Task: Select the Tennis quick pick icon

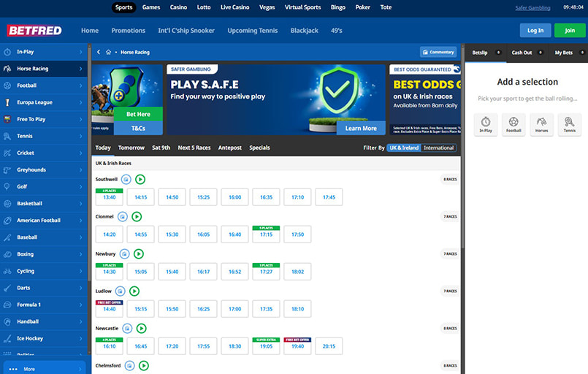Action: coord(570,125)
